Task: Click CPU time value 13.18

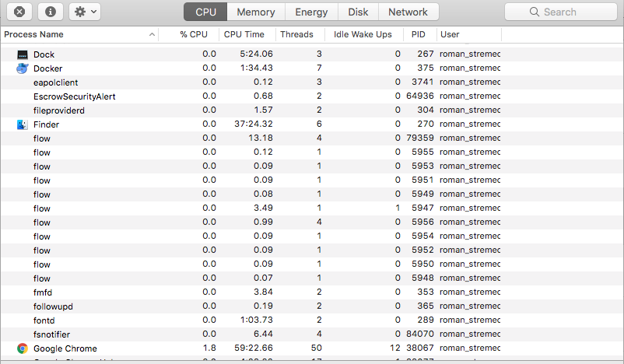Action: [261, 138]
